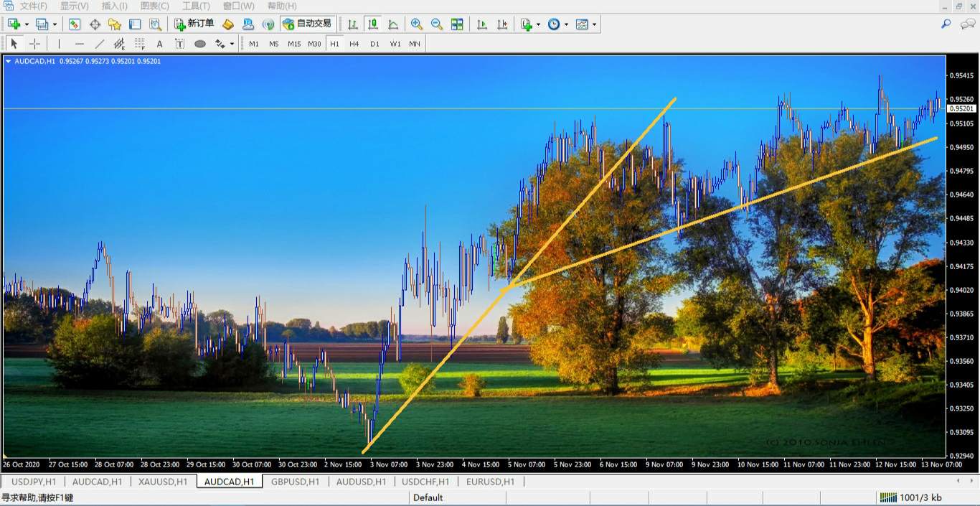Select the H4 timeframe
980x506 pixels.
354,44
